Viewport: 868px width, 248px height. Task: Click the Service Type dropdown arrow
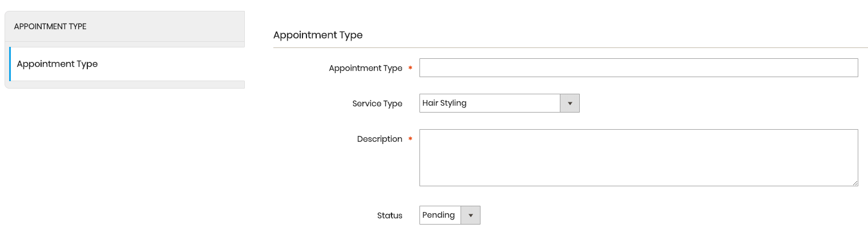[x=570, y=103]
